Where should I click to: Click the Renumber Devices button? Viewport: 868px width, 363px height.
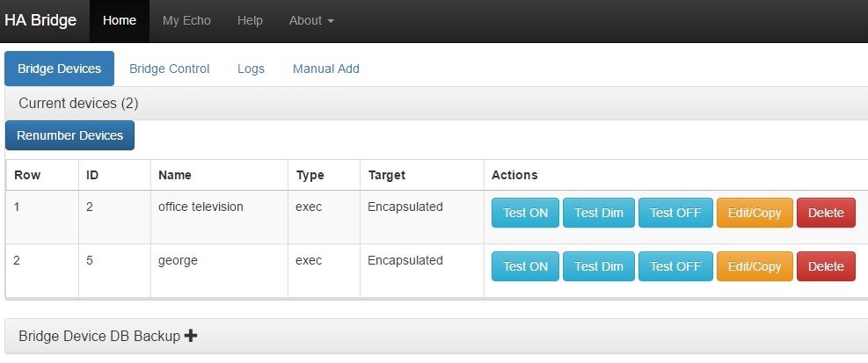coord(70,135)
